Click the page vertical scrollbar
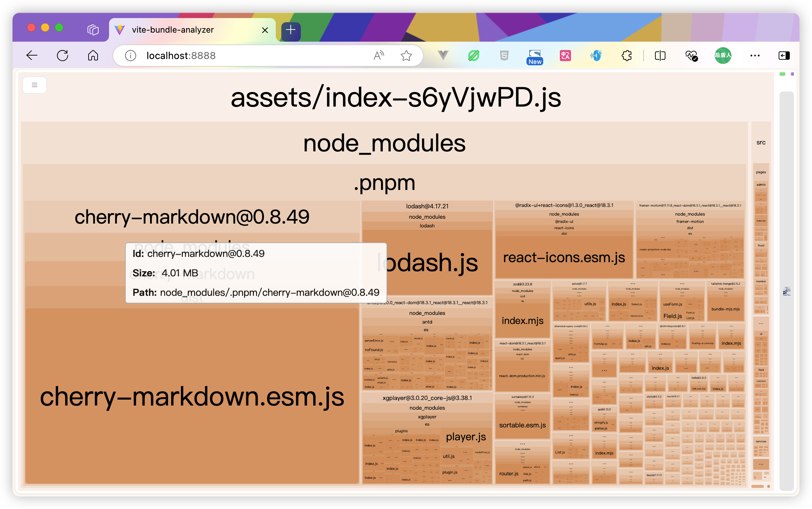812x509 pixels. click(x=787, y=291)
